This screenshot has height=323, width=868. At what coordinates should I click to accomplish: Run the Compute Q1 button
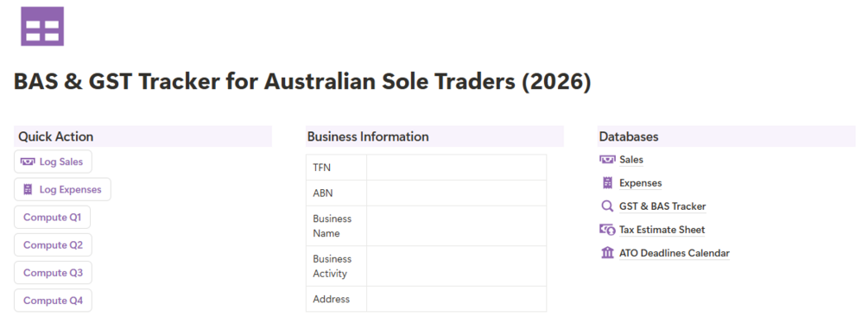52,218
